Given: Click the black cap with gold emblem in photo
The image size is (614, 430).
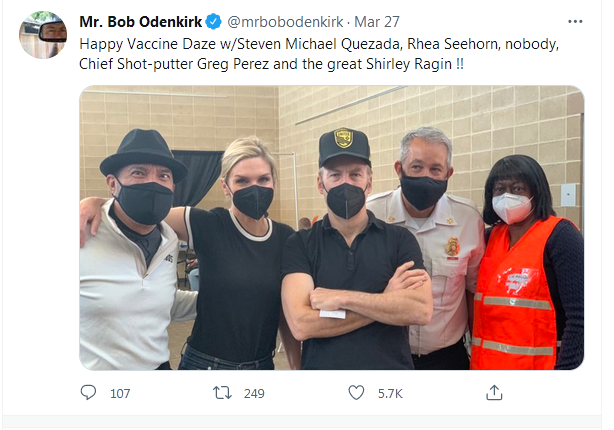Looking at the screenshot, I should (344, 147).
